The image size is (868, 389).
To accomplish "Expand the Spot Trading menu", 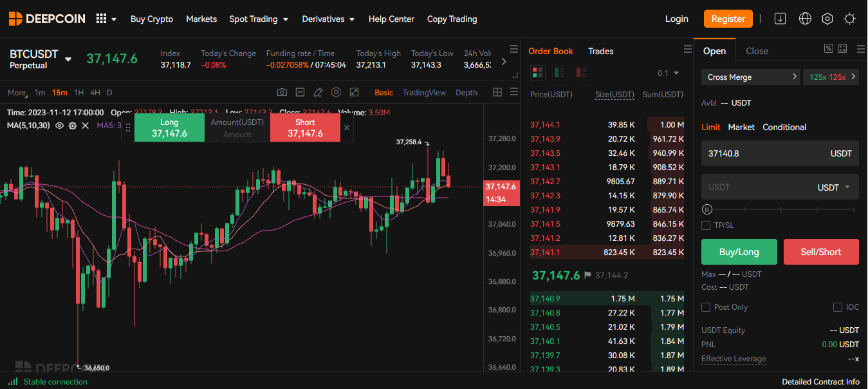I will click(259, 19).
